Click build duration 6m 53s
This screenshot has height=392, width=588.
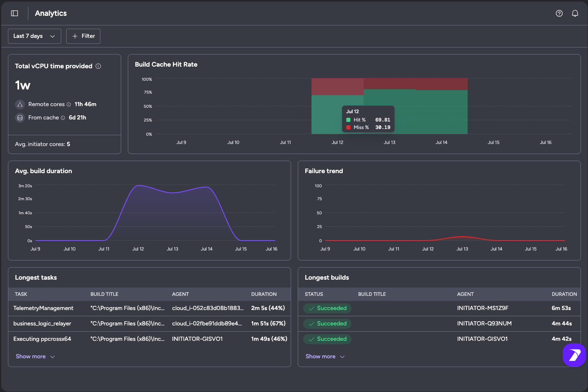pyautogui.click(x=561, y=308)
